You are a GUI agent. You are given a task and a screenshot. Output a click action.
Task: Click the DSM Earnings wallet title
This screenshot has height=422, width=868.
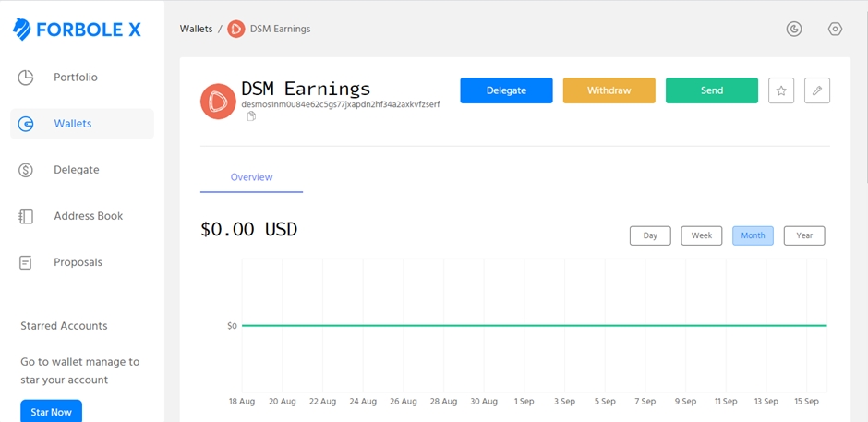[x=306, y=89]
